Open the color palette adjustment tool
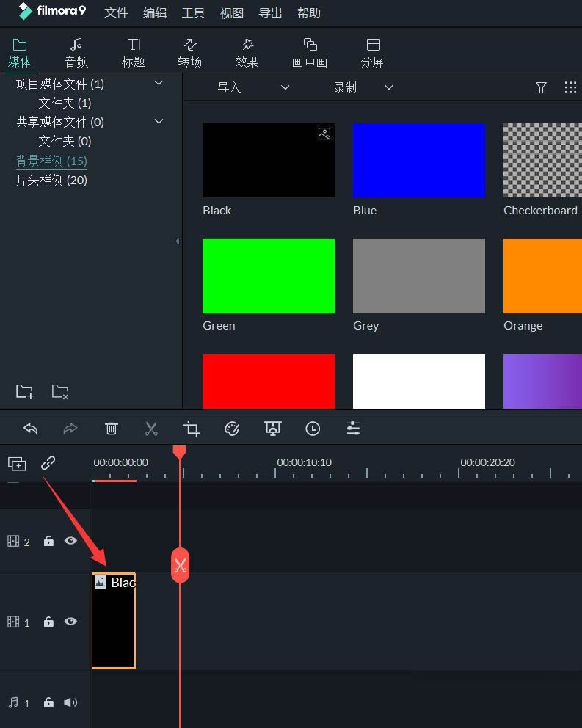 [x=232, y=429]
